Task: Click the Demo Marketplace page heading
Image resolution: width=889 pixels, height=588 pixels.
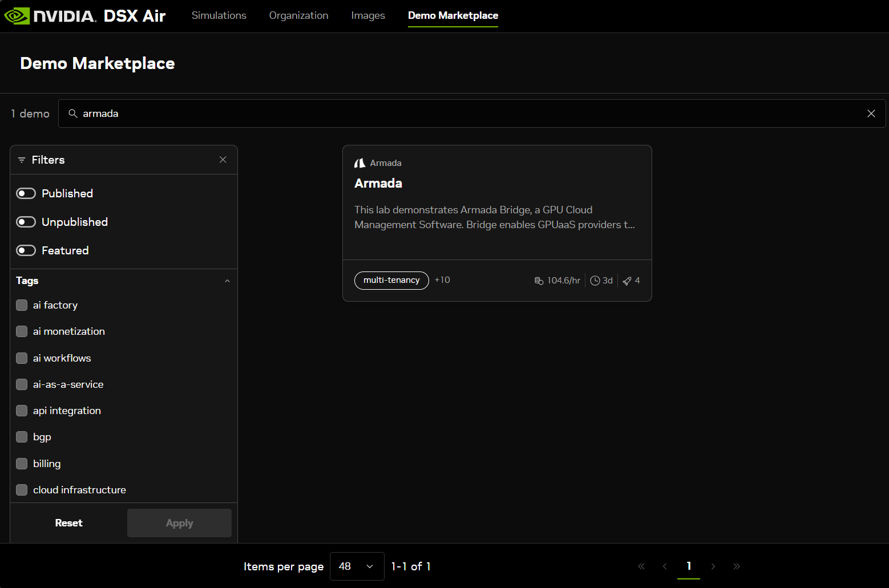Action: tap(98, 63)
